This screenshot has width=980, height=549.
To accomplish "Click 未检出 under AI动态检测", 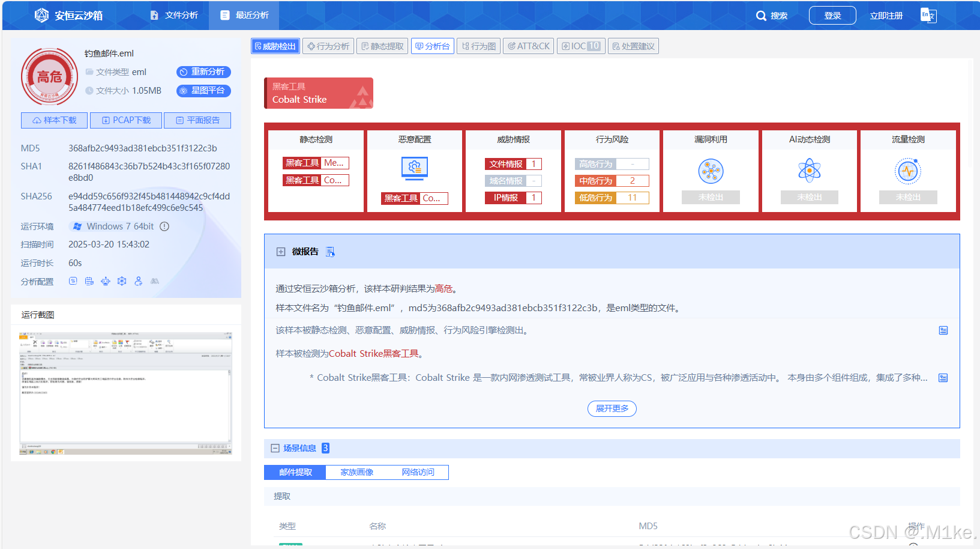I will [810, 198].
